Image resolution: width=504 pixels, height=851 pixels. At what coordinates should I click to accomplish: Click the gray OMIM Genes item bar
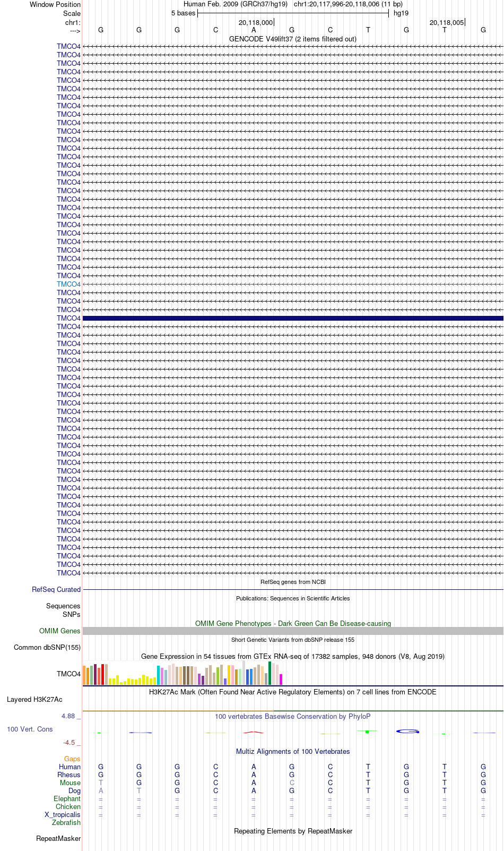293,631
